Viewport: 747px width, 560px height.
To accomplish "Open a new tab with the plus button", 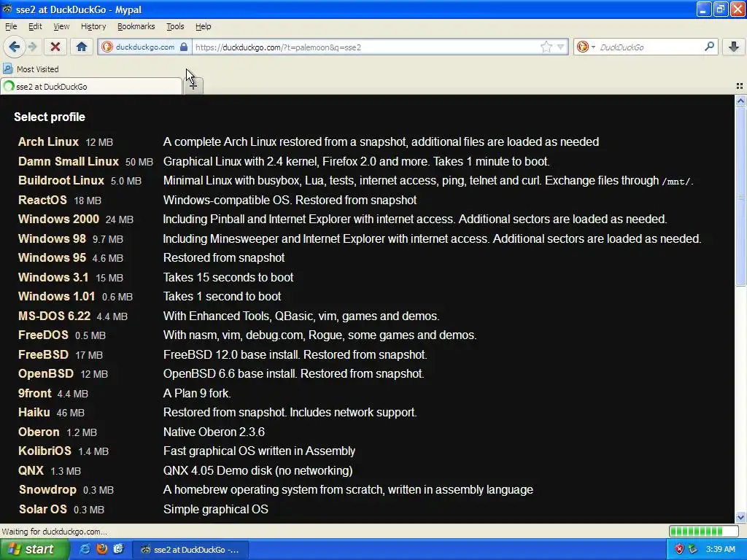I will pos(193,86).
